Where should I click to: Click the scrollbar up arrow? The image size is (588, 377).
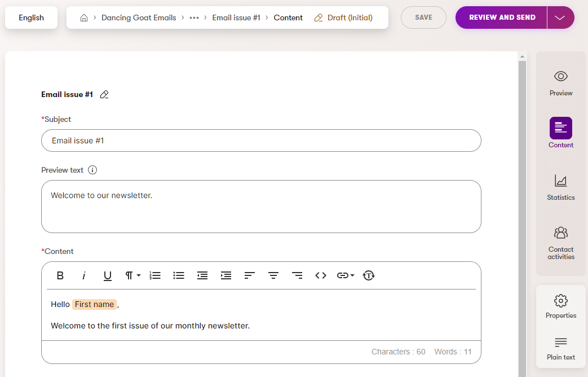click(522, 56)
